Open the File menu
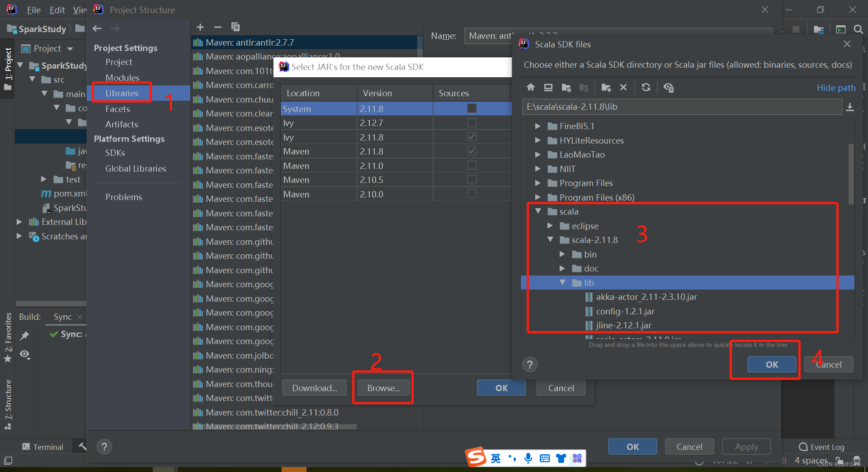868x472 pixels. [33, 10]
